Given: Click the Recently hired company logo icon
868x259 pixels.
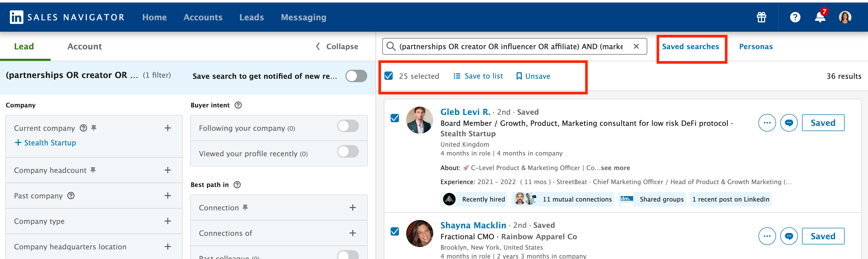Looking at the screenshot, I should 449,199.
